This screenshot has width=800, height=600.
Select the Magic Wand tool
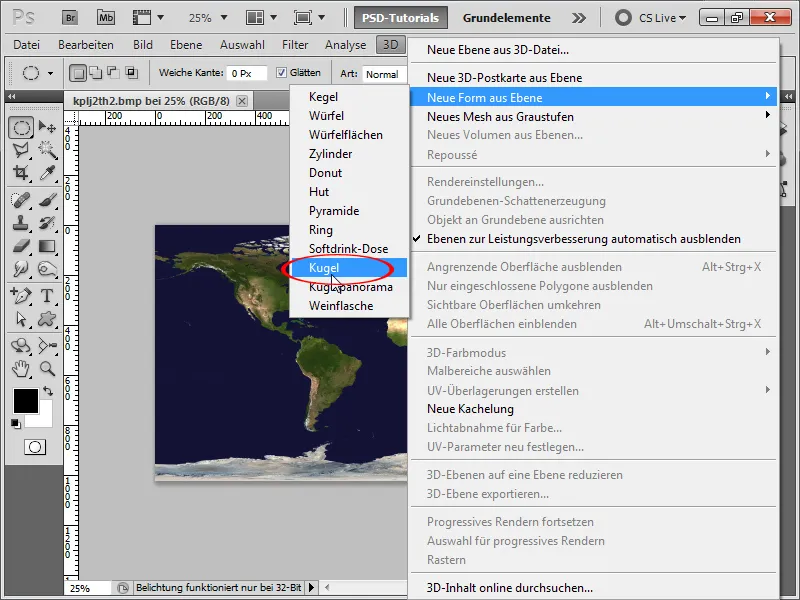[x=47, y=150]
